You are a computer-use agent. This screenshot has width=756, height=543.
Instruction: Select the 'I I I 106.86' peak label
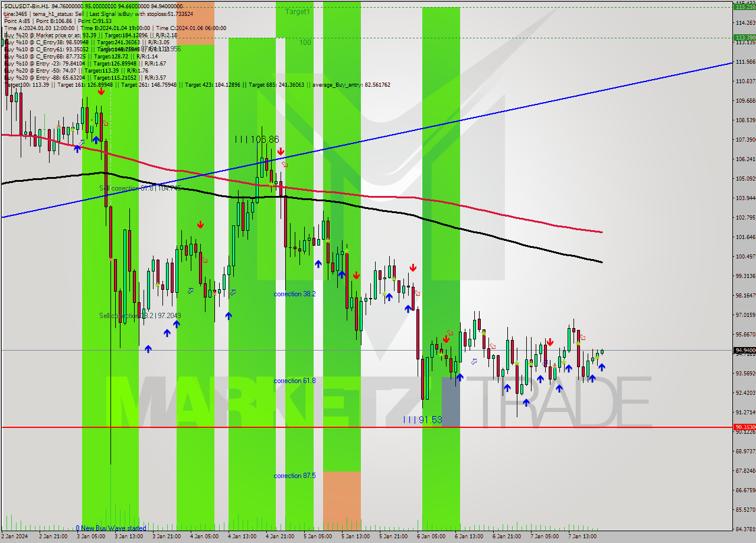point(257,139)
